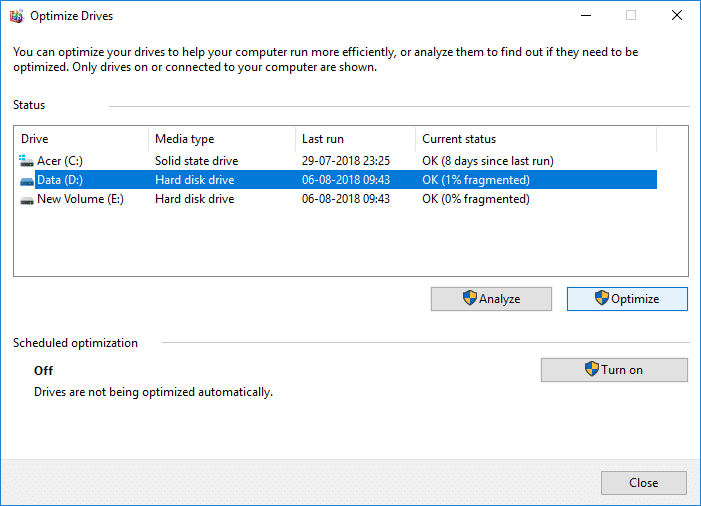The image size is (701, 506).
Task: Click the Data (D:) drive icon
Action: [26, 180]
